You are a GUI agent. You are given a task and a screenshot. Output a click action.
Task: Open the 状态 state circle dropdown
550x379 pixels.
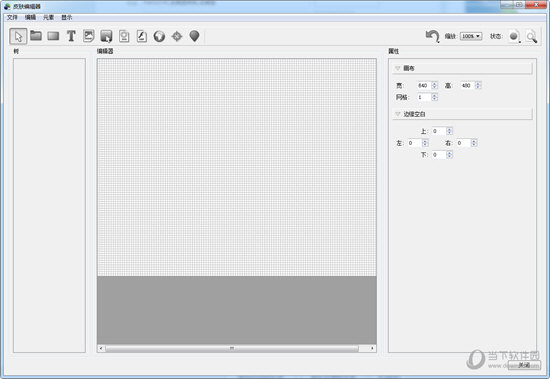(514, 36)
